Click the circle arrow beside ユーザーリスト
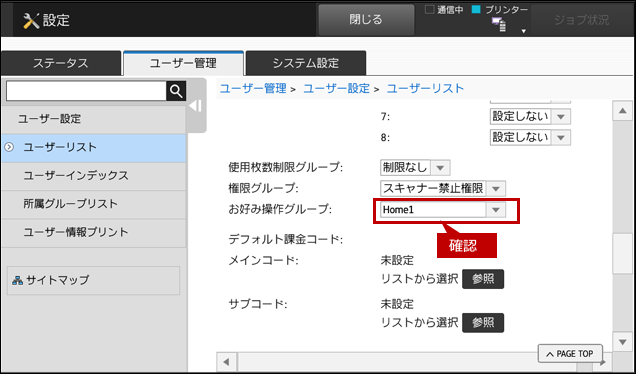 click(x=9, y=147)
